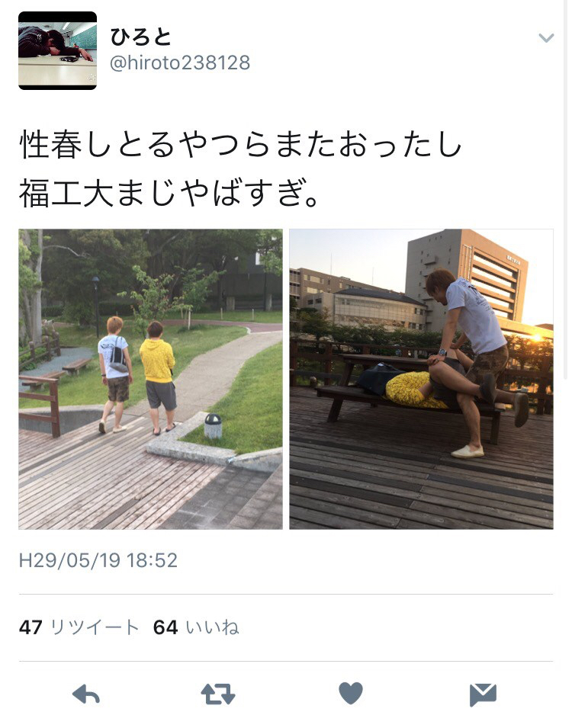
Task: Like the tweet with the heart icon
Action: (x=350, y=694)
